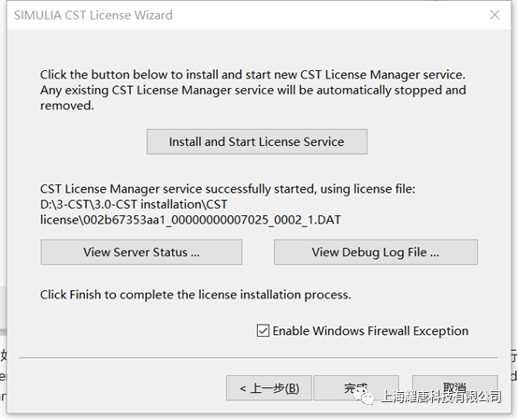Click the 上海 company watermark text
This screenshot has height=420, width=518.
(440, 397)
